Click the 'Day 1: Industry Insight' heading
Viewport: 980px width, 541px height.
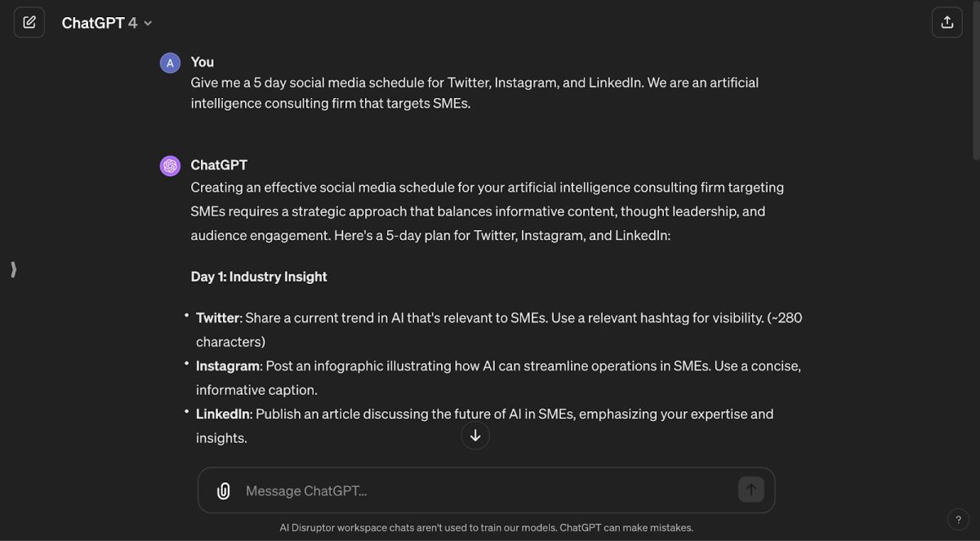tap(259, 277)
